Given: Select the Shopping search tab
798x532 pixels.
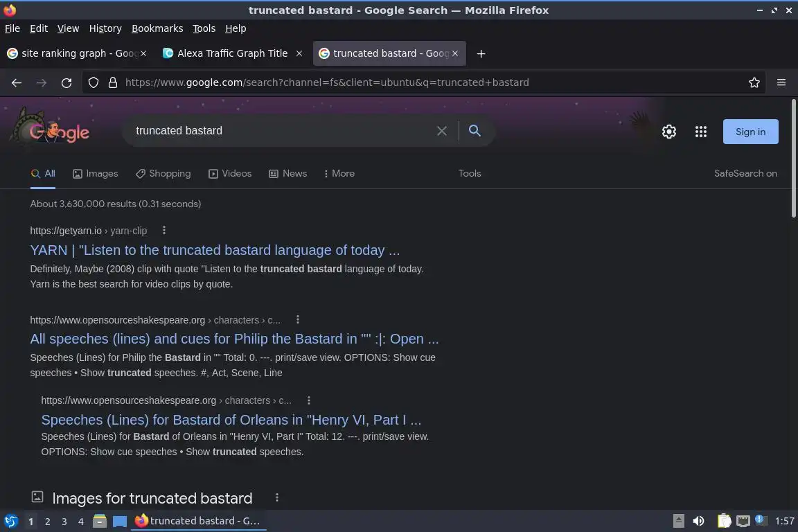Looking at the screenshot, I should point(163,174).
